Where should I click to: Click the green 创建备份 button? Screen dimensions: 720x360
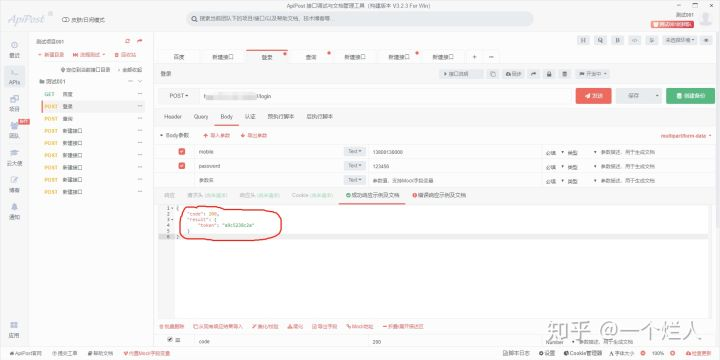pyautogui.click(x=690, y=96)
